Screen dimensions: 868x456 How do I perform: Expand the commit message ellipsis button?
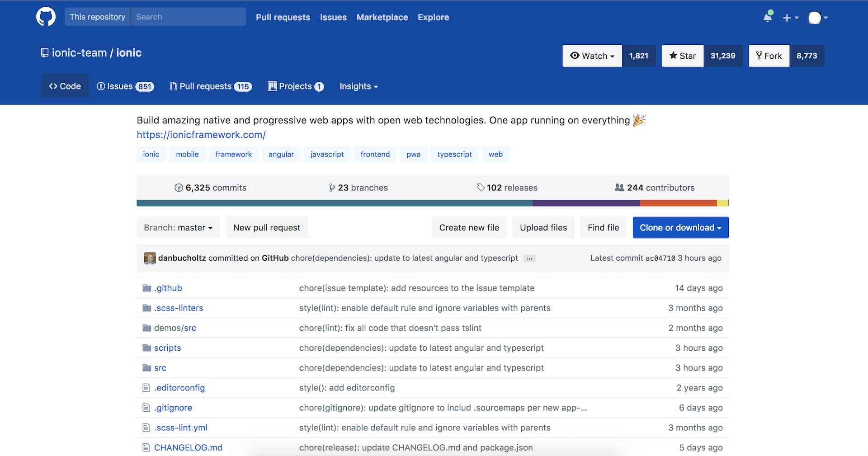[x=529, y=259]
